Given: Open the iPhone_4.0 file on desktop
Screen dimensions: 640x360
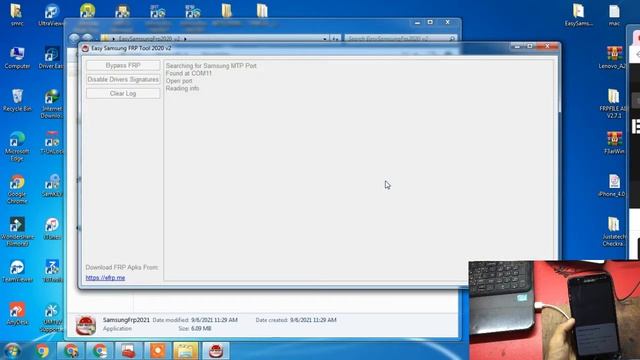Looking at the screenshot, I should (612, 186).
